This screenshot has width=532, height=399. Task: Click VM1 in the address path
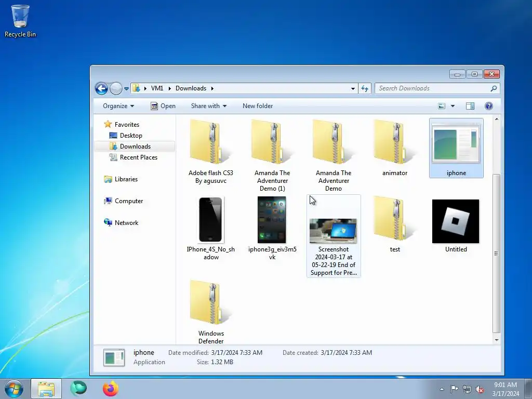157,88
